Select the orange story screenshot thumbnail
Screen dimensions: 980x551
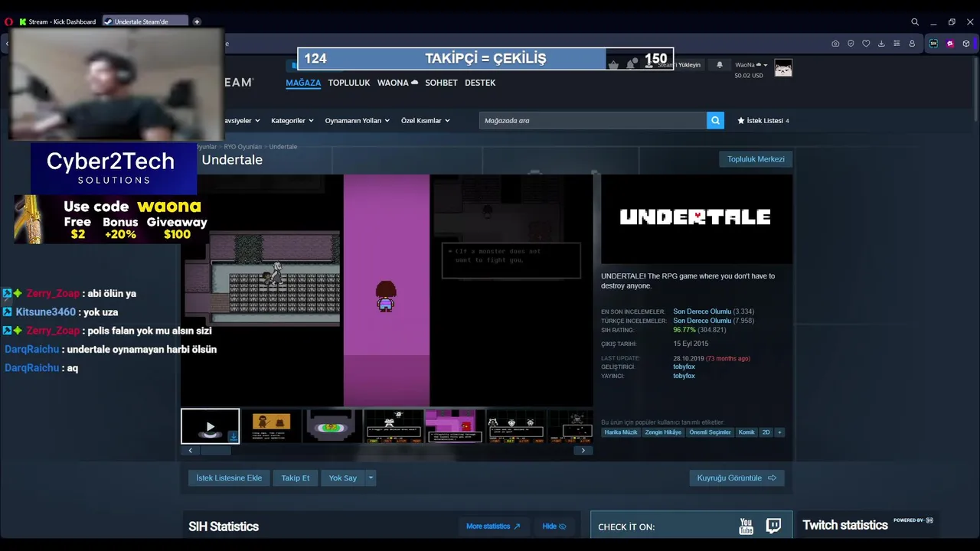271,426
